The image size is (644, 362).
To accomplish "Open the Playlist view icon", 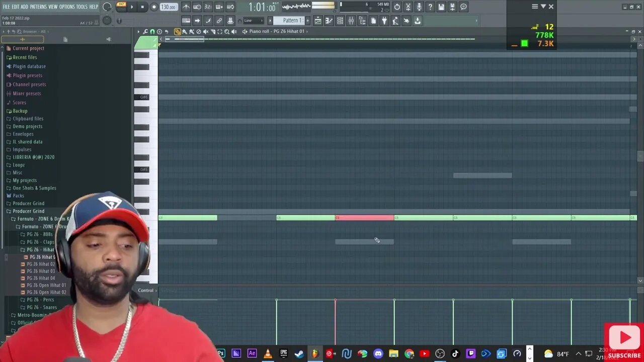I will [x=318, y=21].
